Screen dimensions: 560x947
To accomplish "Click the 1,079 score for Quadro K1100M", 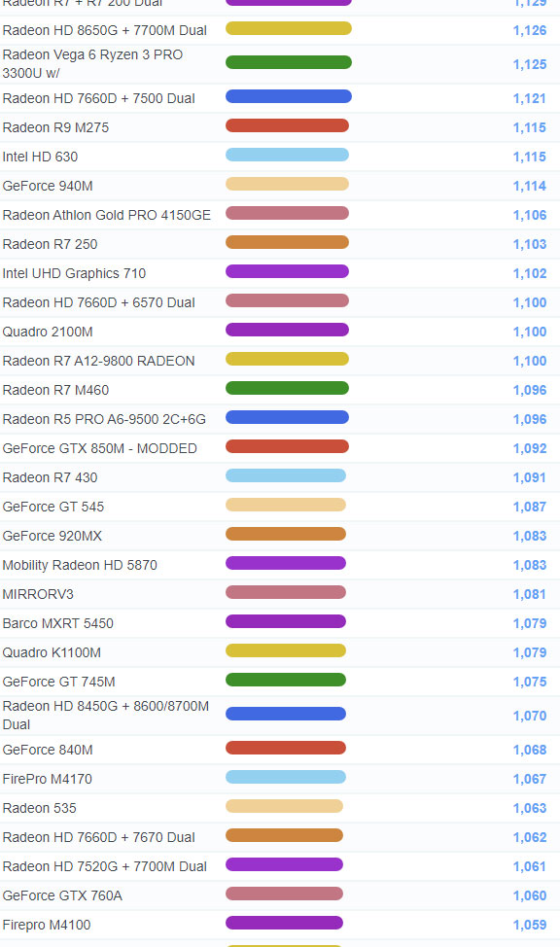I will (530, 653).
